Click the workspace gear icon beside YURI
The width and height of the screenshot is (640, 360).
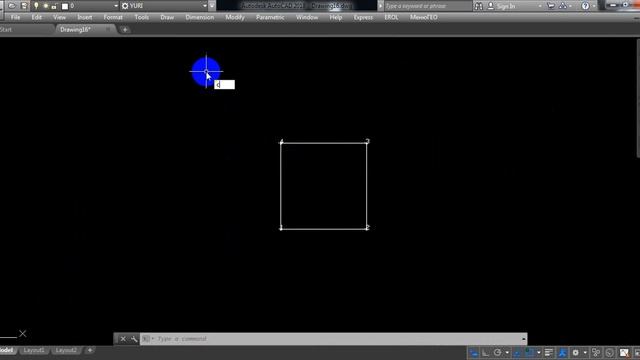pos(125,6)
